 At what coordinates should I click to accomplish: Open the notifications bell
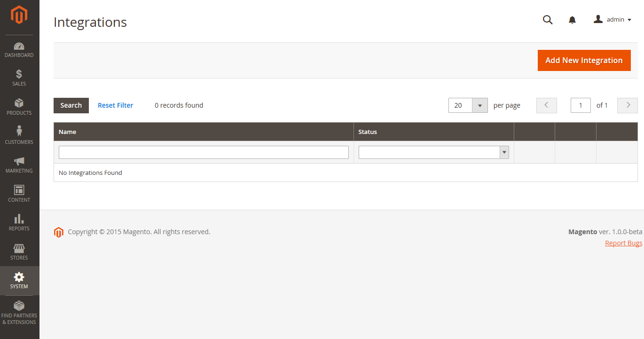pos(572,20)
